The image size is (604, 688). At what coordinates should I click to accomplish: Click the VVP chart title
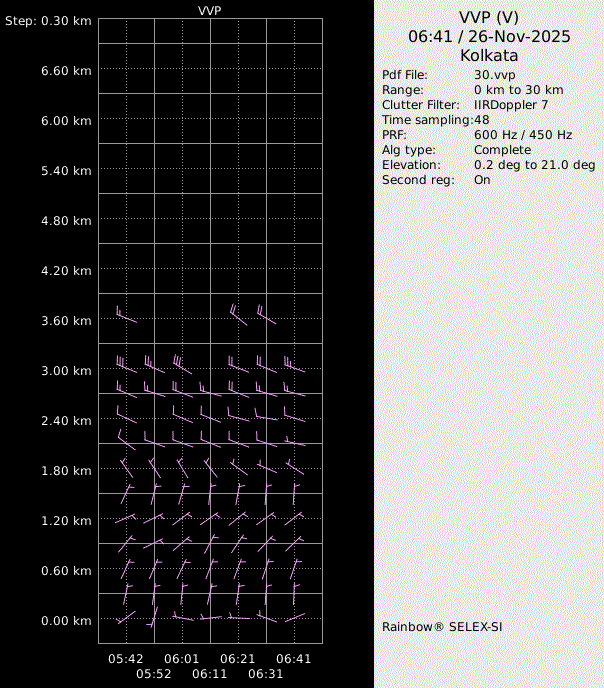pyautogui.click(x=210, y=10)
